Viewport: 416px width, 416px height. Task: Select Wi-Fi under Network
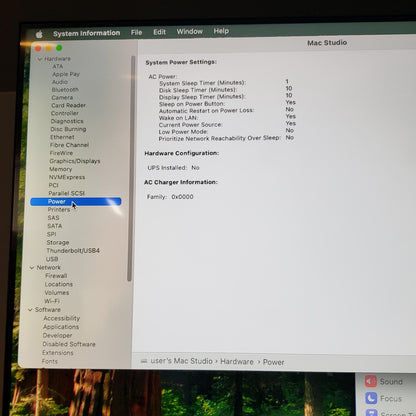52,301
